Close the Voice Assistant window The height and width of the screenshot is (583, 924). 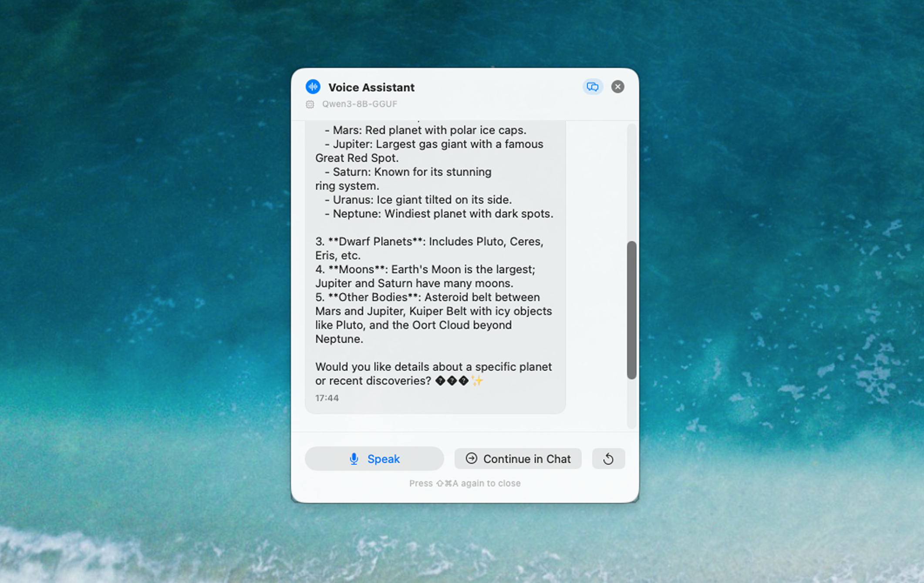pos(617,87)
